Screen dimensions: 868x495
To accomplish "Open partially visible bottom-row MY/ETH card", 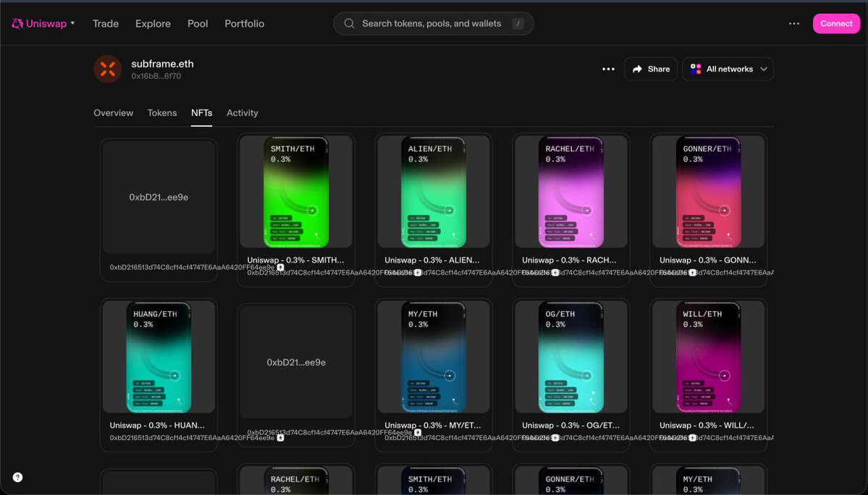I will point(709,480).
